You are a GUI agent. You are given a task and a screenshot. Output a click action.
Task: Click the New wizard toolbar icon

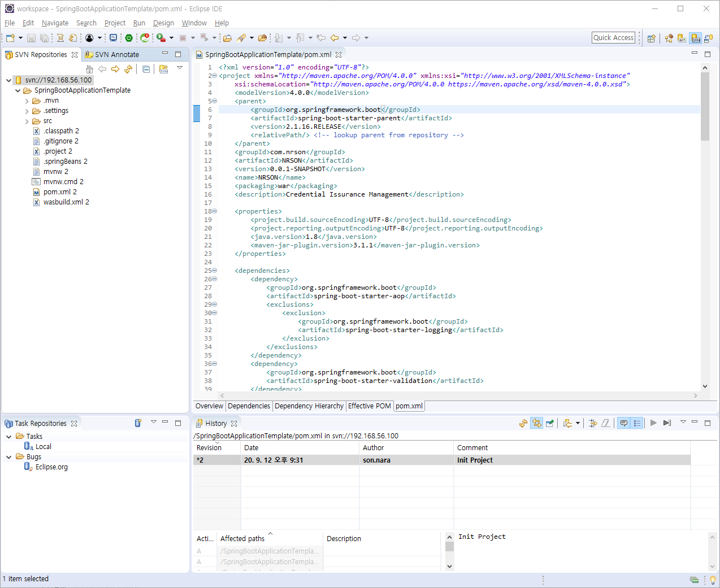pos(10,38)
